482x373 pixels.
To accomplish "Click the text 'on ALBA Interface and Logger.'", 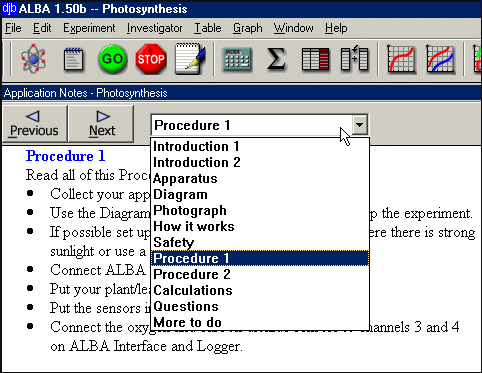I will pos(146,346).
